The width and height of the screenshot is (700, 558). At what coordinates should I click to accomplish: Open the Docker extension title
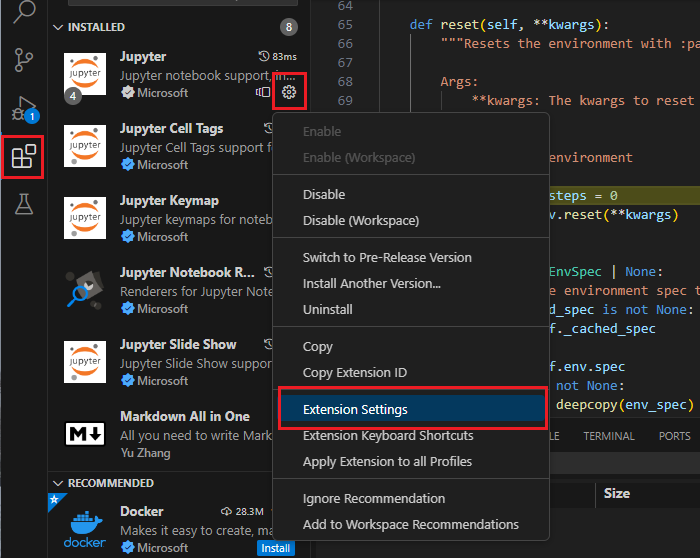(x=142, y=512)
